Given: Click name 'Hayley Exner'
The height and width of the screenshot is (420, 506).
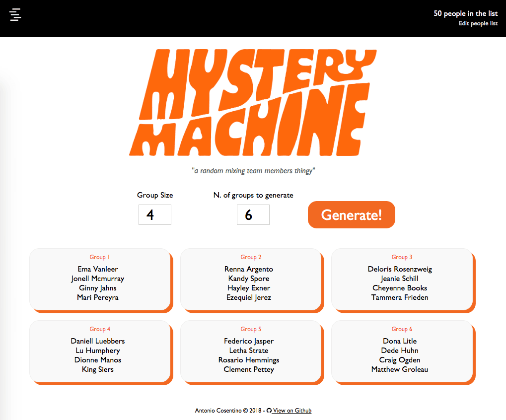Looking at the screenshot, I should tap(249, 288).
